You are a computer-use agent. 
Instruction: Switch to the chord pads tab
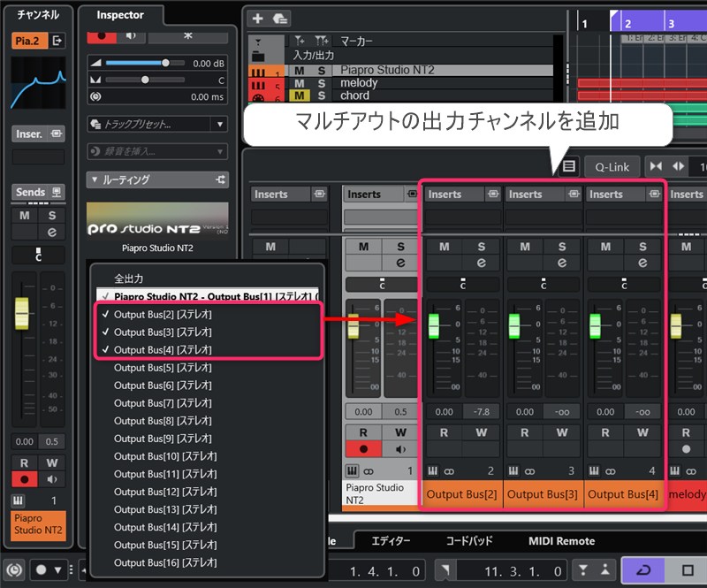coord(469,540)
